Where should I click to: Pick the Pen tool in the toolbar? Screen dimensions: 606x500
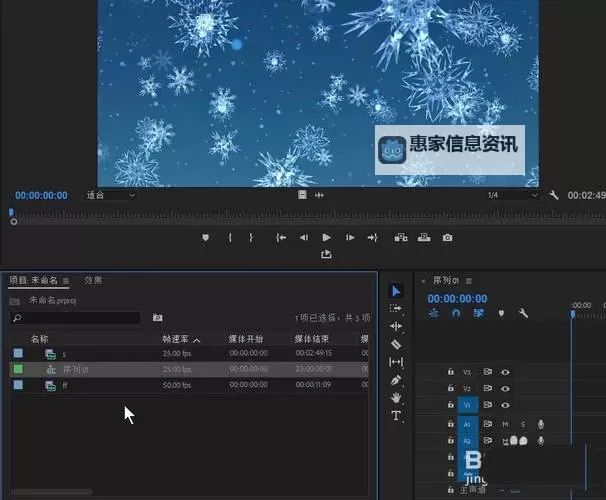pos(396,380)
